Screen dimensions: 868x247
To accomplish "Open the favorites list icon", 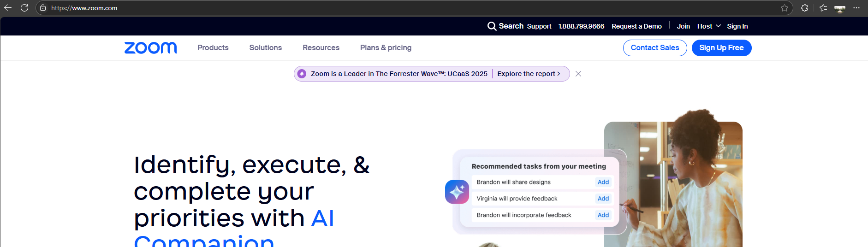I will point(823,8).
